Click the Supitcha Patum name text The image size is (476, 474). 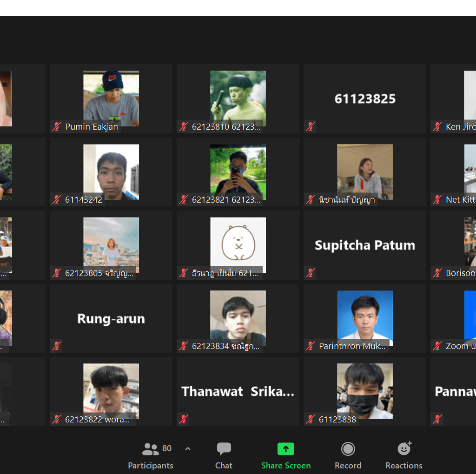pos(365,245)
